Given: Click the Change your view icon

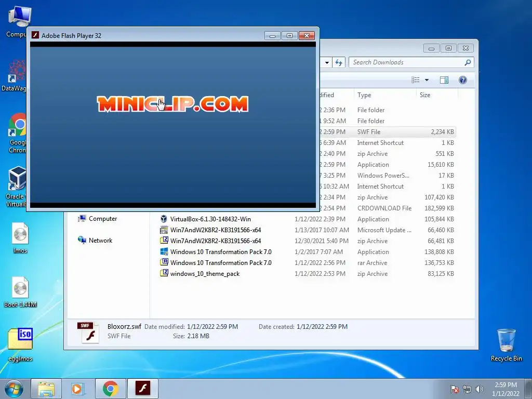Looking at the screenshot, I should click(416, 80).
